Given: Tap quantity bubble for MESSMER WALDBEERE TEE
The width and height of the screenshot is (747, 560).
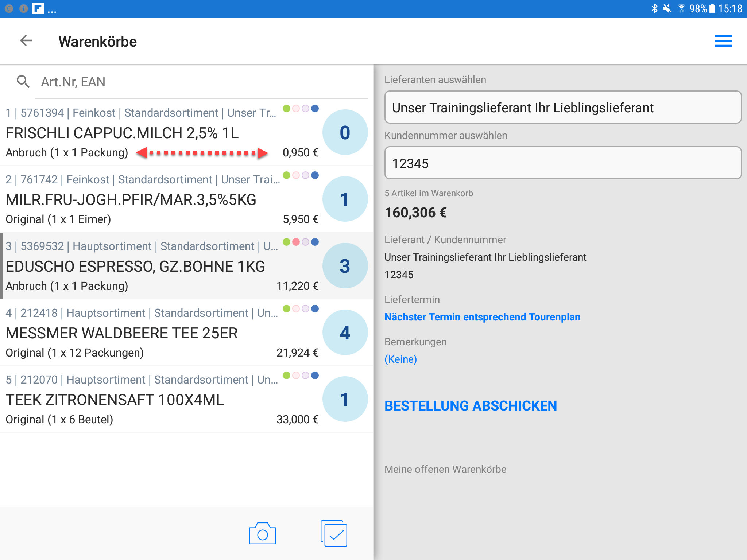Looking at the screenshot, I should click(x=345, y=332).
